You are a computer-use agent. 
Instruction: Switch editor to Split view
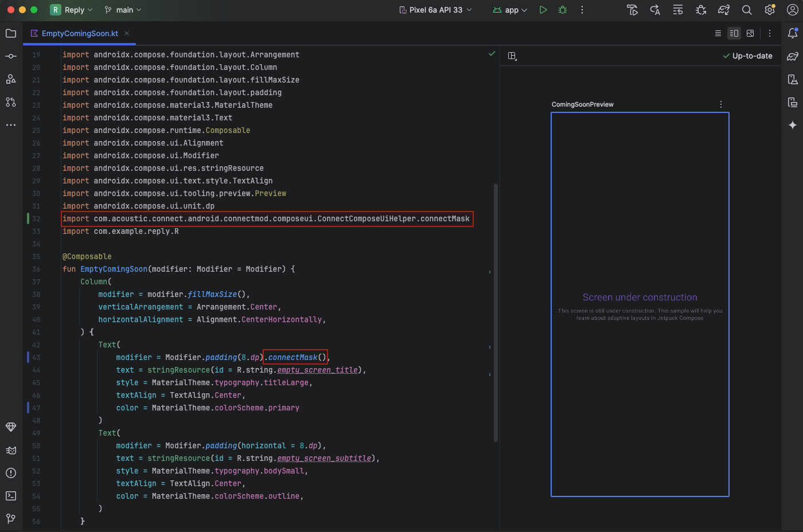tap(734, 33)
